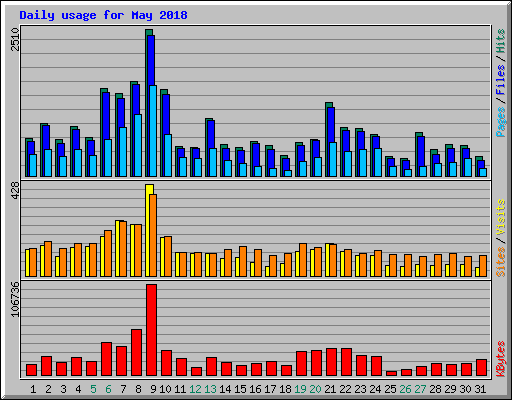Click day 29 label on the x-axis
The image size is (512, 400).
tap(450, 389)
